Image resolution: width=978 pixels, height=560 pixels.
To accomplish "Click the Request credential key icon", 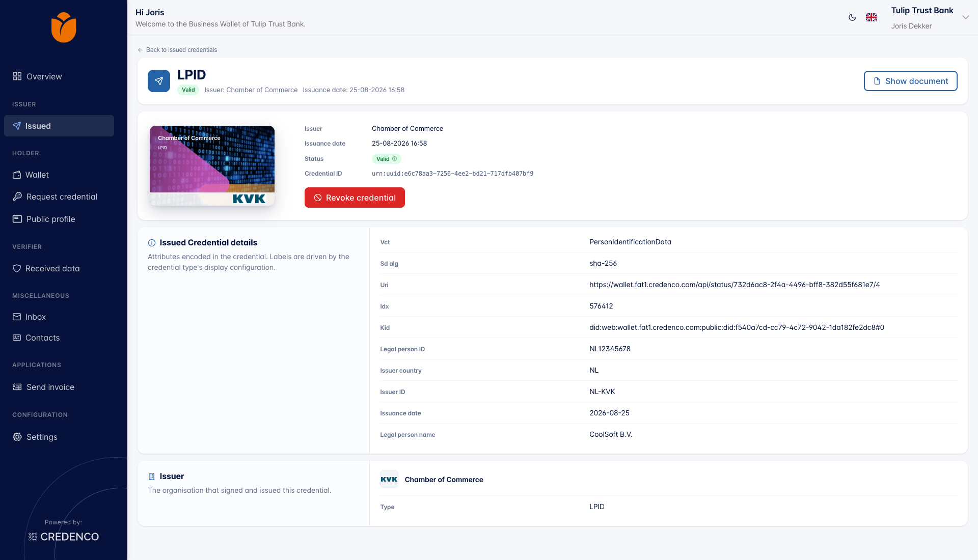I will coord(17,197).
